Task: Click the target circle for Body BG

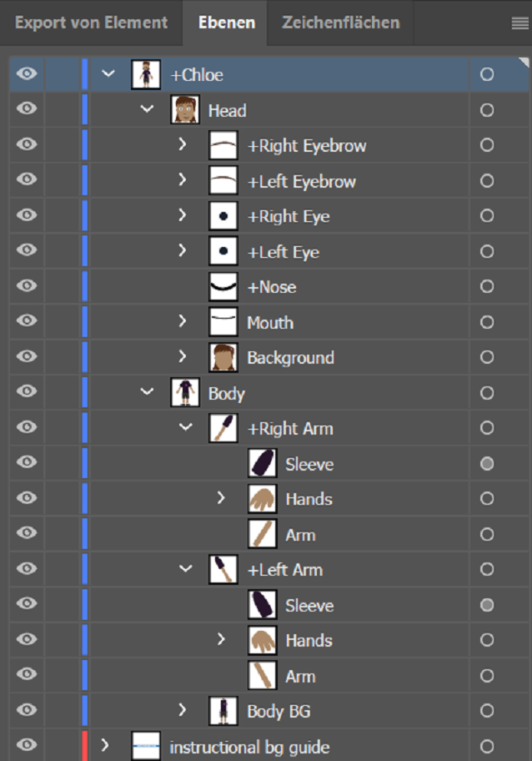Action: point(487,711)
